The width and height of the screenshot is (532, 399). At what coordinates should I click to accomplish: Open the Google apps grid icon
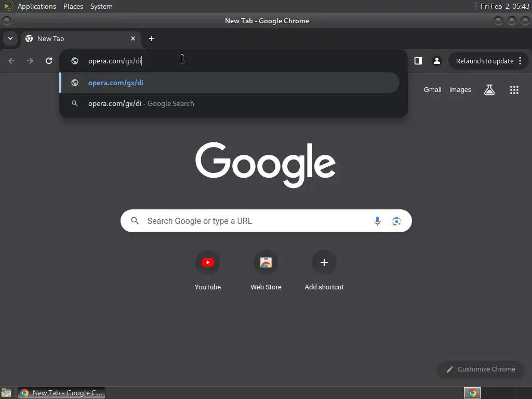(x=514, y=90)
